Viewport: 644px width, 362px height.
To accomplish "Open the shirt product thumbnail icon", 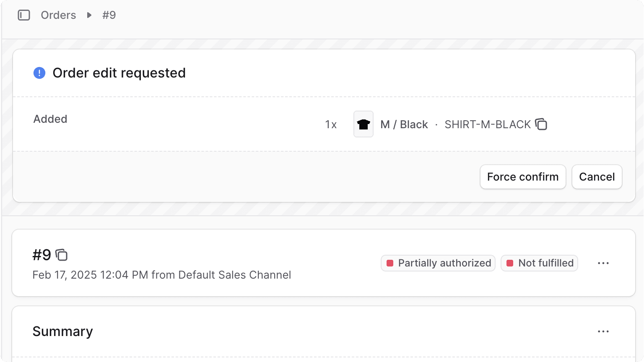I will [x=363, y=124].
